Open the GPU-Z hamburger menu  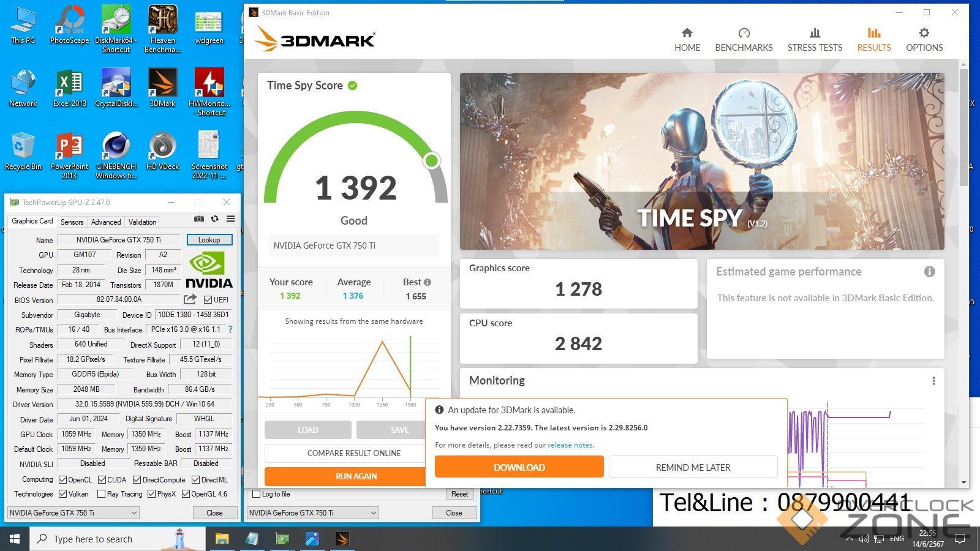230,219
